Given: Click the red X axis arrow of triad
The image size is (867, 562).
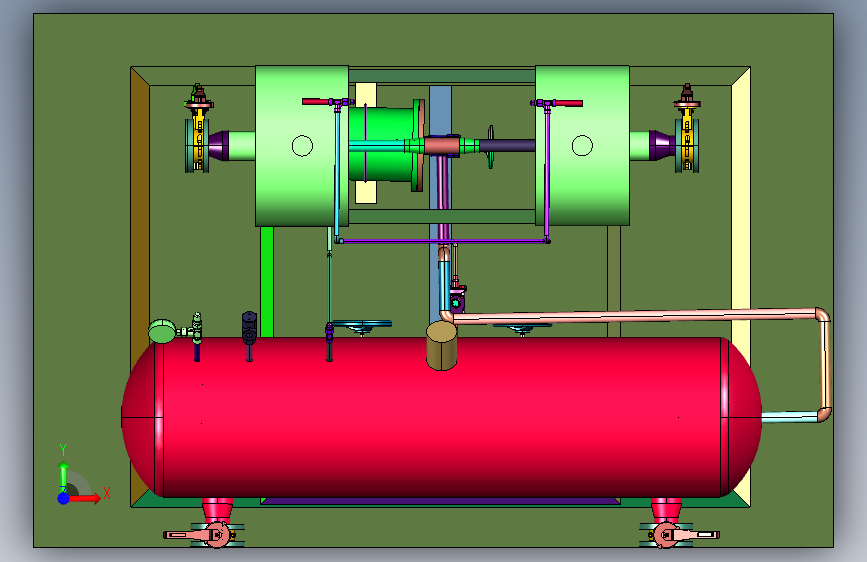Looking at the screenshot, I should coord(85,498).
